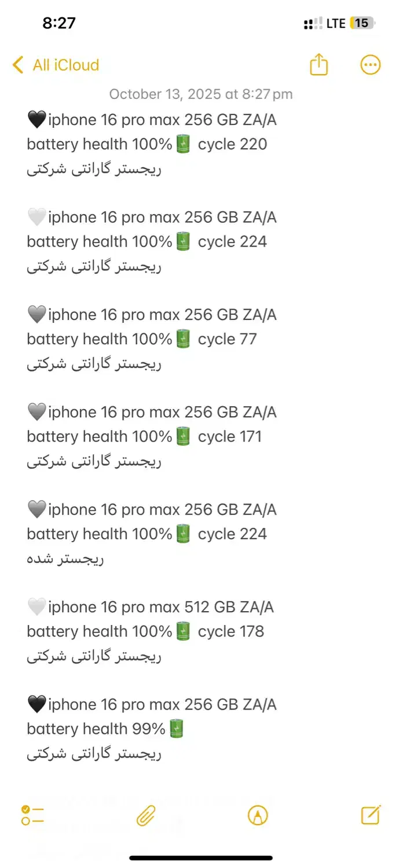Image resolution: width=402 pixels, height=868 pixels.
Task: Tap the line ending with cycle 77
Action: [x=141, y=339]
